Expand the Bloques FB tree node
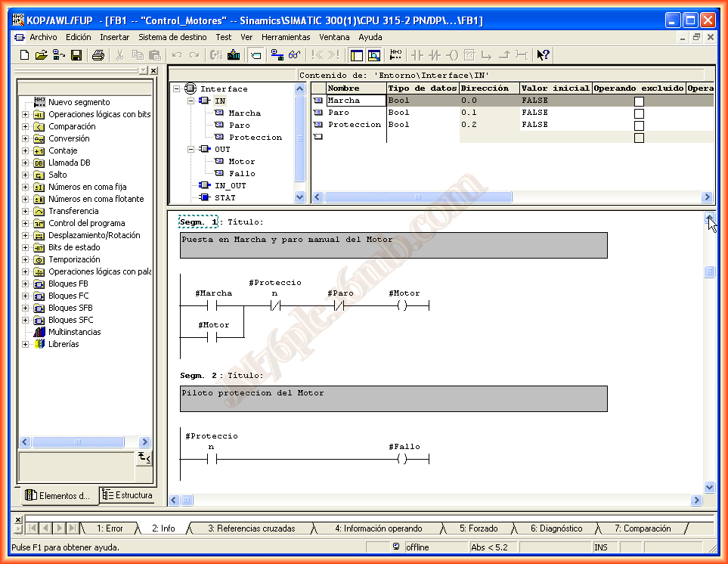The height and width of the screenshot is (564, 728). [26, 284]
